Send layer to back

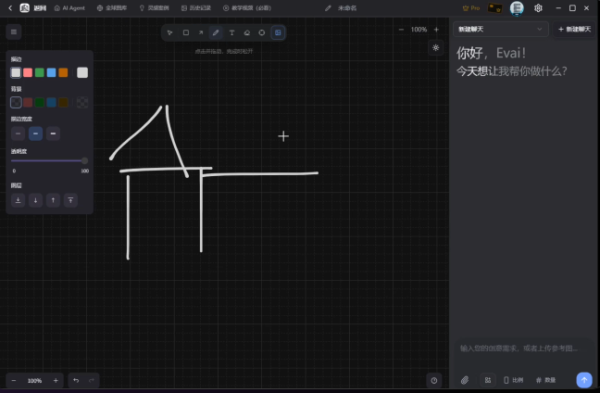(18, 200)
